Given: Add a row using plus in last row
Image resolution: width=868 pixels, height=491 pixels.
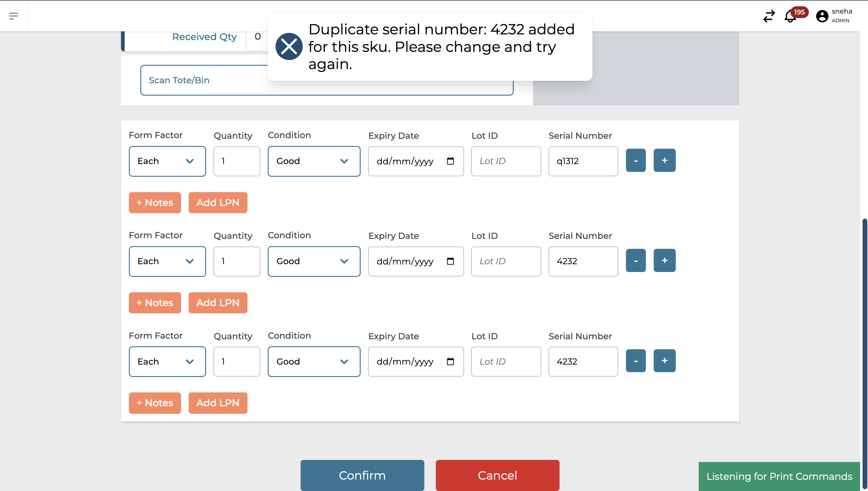Looking at the screenshot, I should pos(664,361).
